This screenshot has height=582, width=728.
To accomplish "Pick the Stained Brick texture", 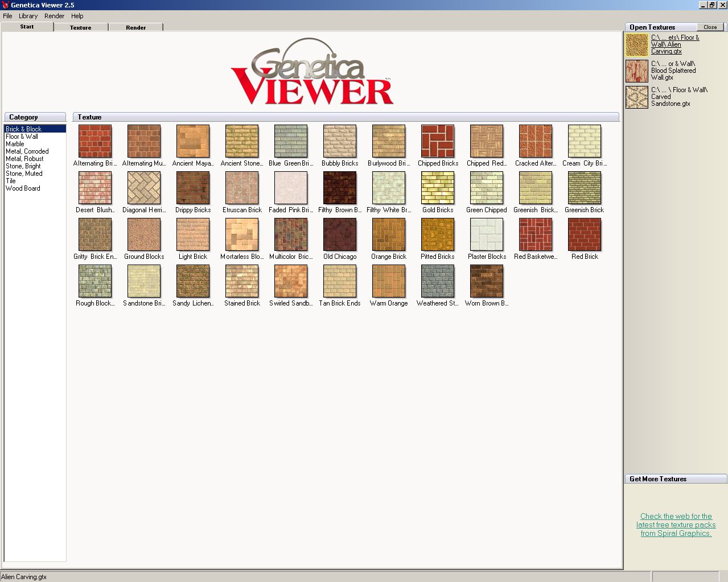I will point(242,281).
